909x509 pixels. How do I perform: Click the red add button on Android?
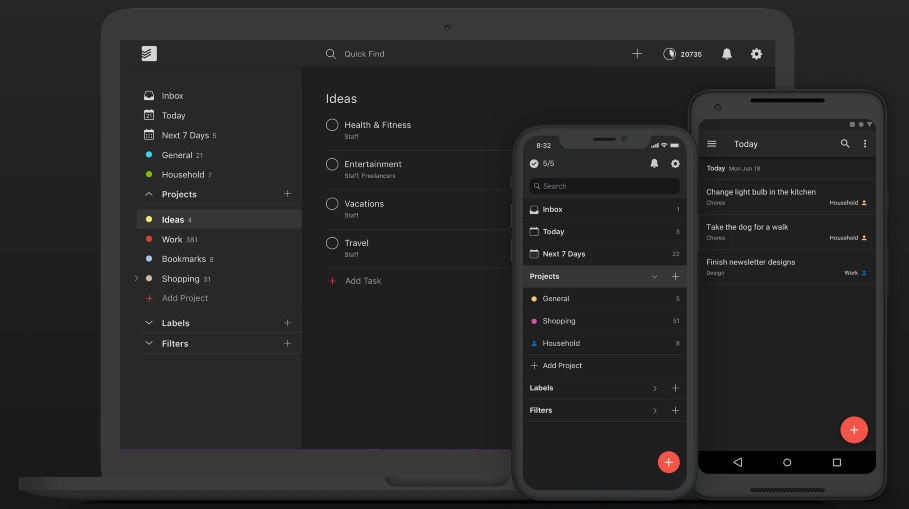pos(854,430)
